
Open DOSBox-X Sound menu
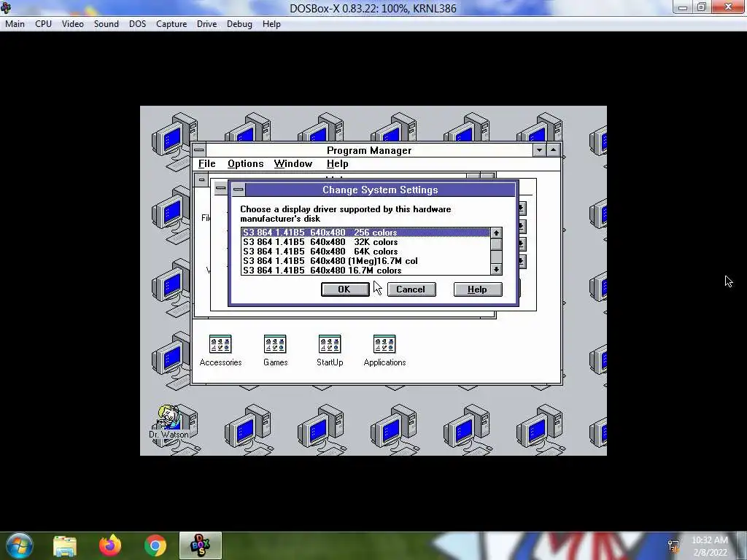[107, 24]
